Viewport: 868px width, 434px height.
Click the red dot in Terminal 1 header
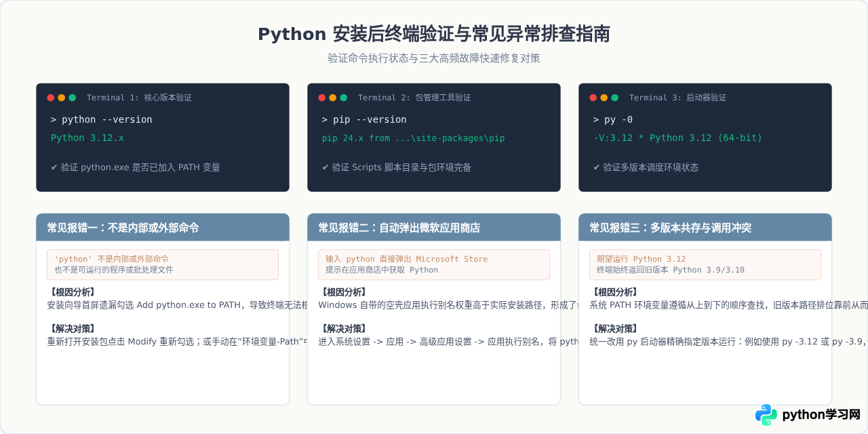[x=51, y=98]
